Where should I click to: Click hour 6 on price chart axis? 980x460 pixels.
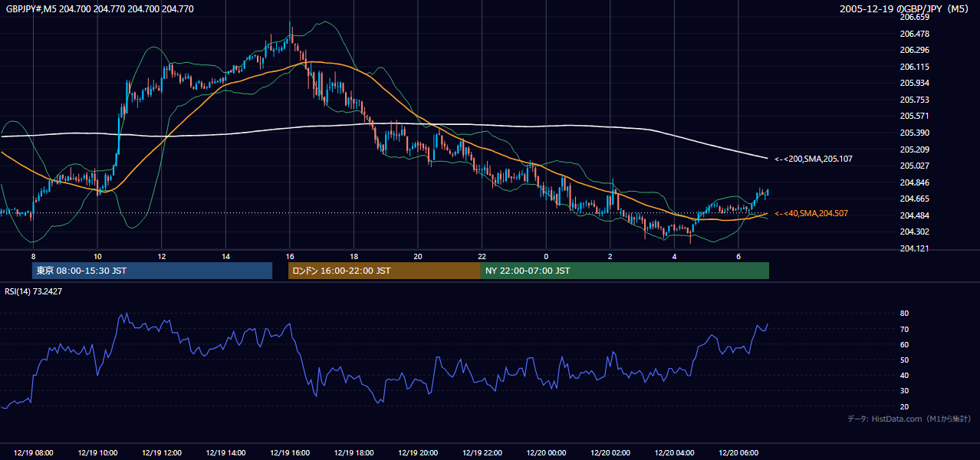click(738, 256)
